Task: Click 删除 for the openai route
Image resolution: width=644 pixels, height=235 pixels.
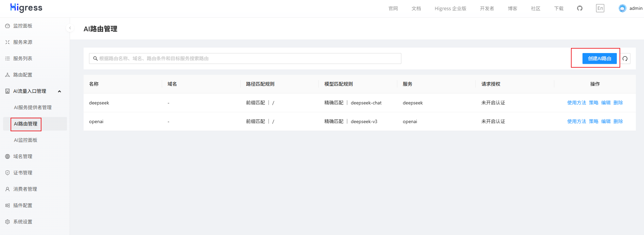Action: [x=618, y=121]
